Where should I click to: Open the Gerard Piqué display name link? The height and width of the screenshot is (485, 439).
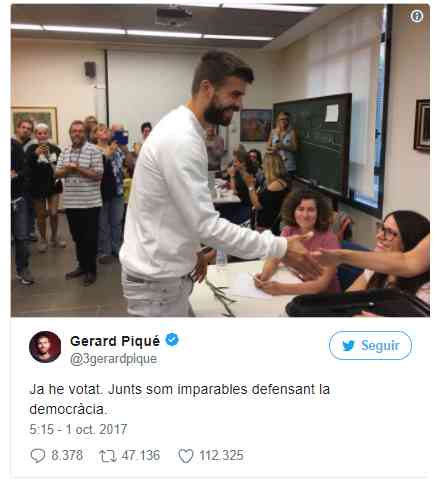coord(115,341)
